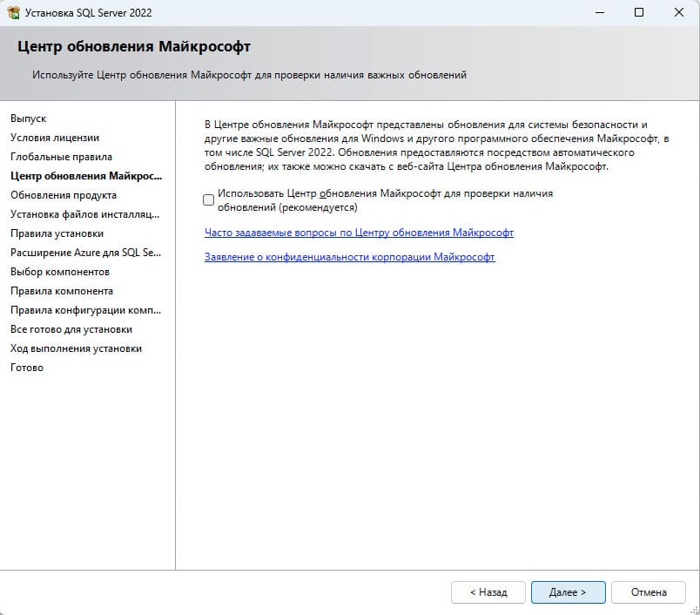This screenshot has width=700, height=615.
Task: Select the Все готово для установки step
Action: 71,329
